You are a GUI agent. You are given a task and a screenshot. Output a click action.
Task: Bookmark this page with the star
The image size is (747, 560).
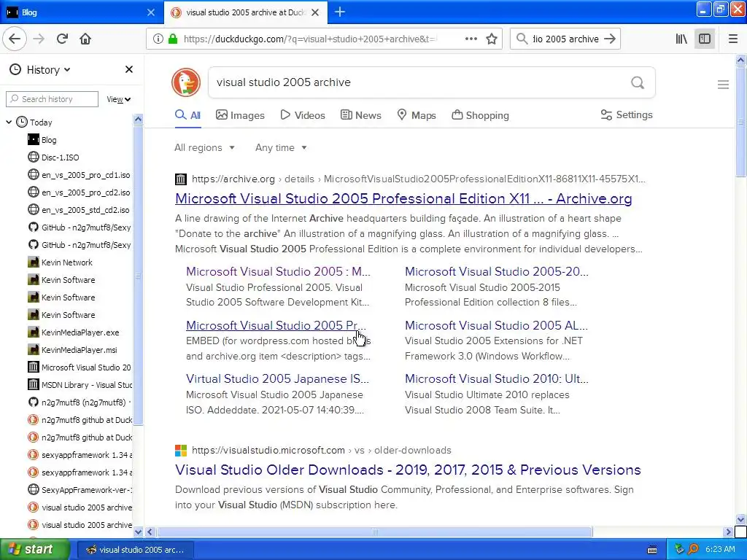tap(492, 39)
